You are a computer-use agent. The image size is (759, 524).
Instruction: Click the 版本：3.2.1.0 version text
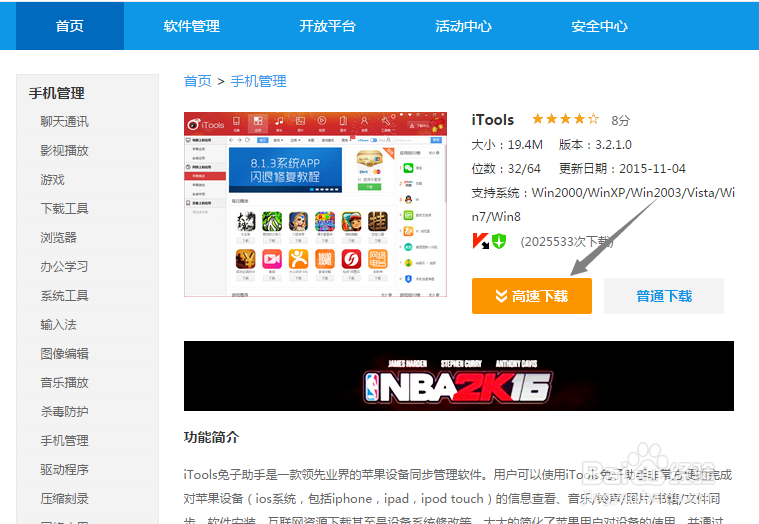click(595, 145)
